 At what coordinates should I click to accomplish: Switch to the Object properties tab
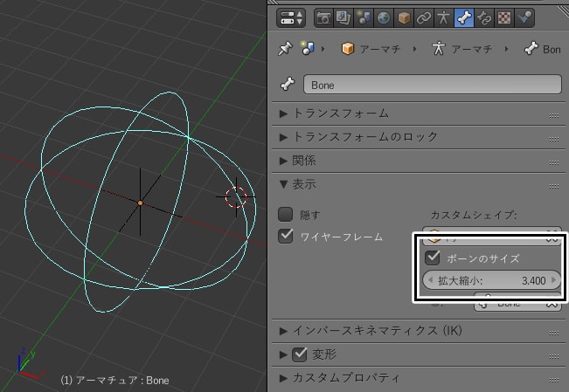[x=404, y=17]
